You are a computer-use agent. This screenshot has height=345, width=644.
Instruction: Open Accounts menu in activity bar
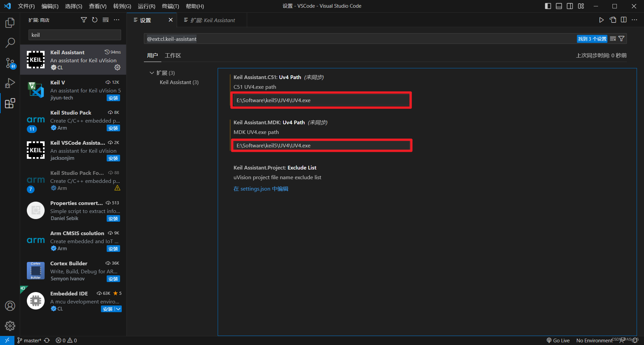click(x=10, y=306)
